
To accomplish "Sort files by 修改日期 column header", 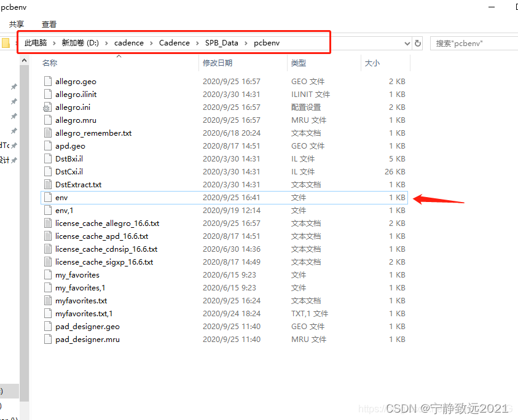I will [218, 63].
